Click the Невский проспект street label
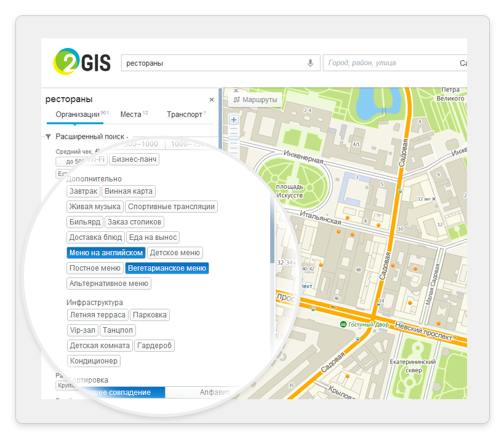This screenshot has height=441, width=504. 423,331
